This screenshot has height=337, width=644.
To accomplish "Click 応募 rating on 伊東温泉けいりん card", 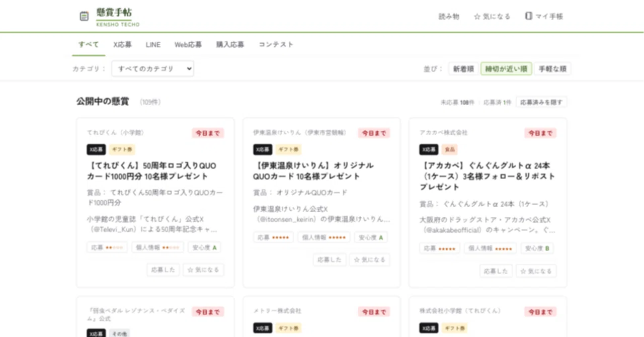I will click(273, 237).
